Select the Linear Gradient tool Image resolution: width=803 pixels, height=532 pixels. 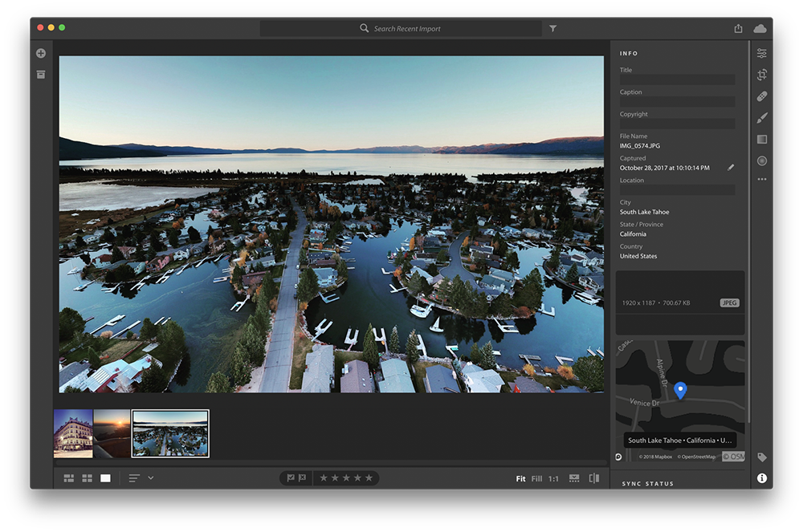[762, 139]
